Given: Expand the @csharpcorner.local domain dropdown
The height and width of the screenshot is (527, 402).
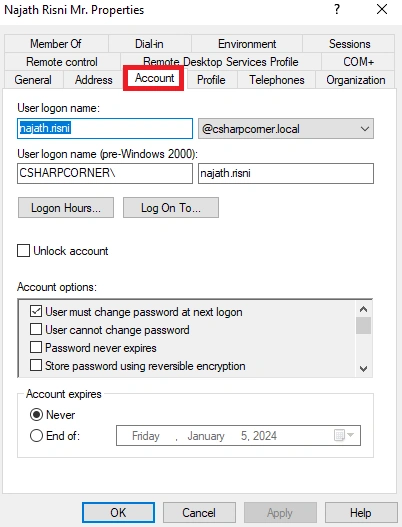Looking at the screenshot, I should point(286,129).
